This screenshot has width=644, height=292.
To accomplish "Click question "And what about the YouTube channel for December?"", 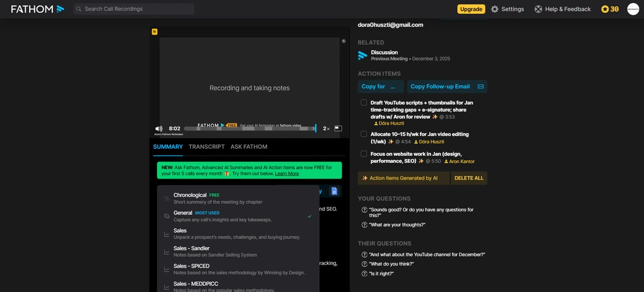I will [x=427, y=254].
